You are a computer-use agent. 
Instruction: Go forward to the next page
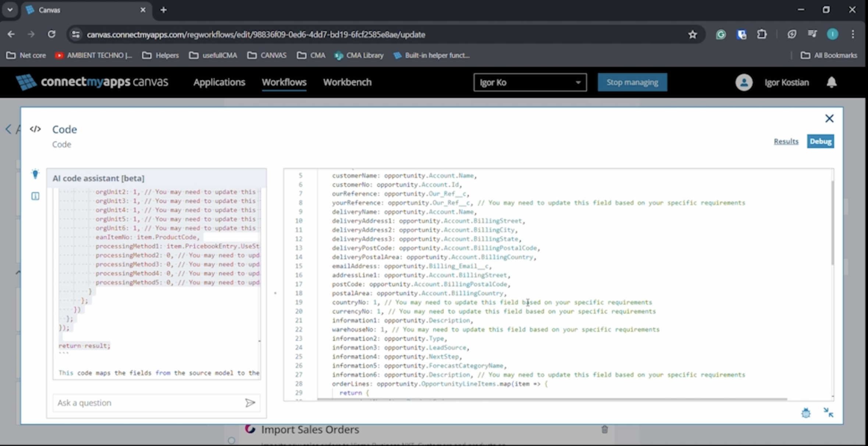coord(31,34)
